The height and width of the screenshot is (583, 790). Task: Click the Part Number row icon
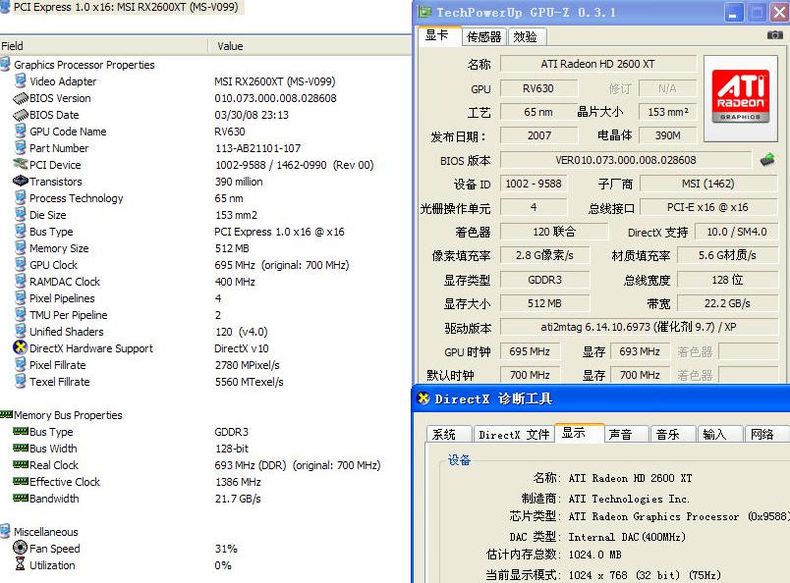[x=20, y=148]
